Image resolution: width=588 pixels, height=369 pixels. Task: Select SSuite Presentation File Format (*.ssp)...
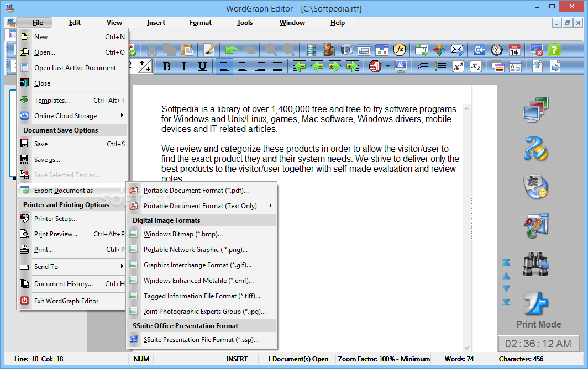[x=202, y=340]
